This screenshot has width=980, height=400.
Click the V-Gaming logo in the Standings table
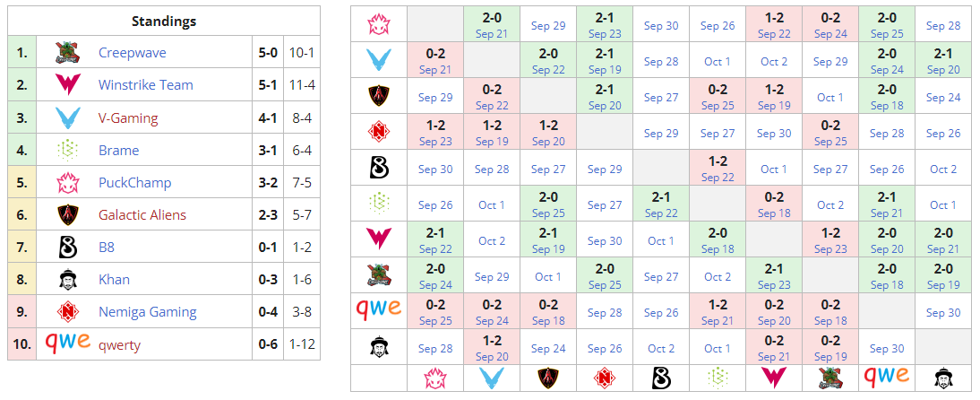pos(68,117)
